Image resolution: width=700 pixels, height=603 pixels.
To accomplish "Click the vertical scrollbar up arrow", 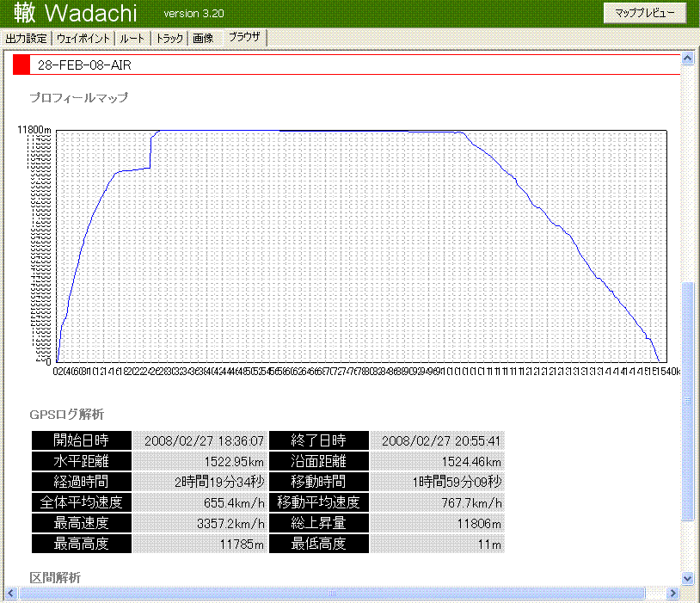I will pyautogui.click(x=686, y=59).
